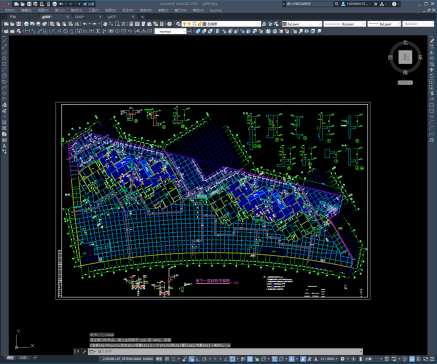This screenshot has height=364, width=437.
Task: Toggle object snap in status bar
Action: coord(232,359)
